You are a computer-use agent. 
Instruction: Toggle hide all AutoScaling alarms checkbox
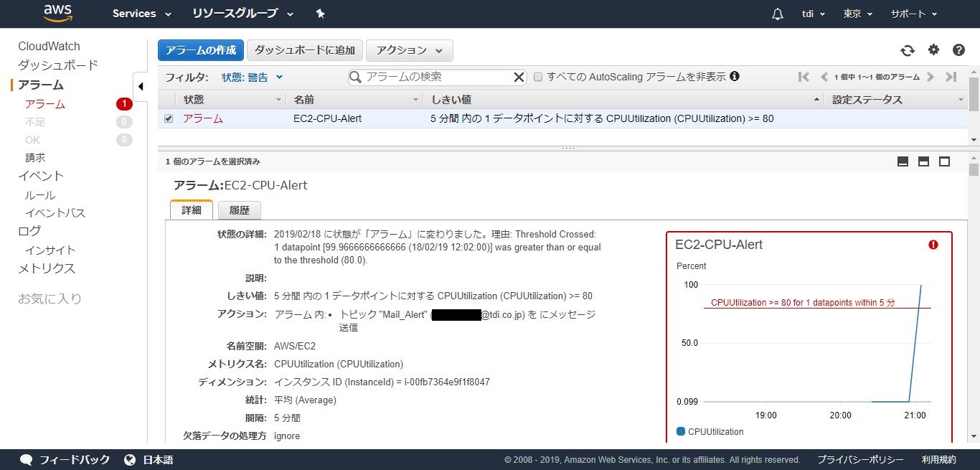538,77
